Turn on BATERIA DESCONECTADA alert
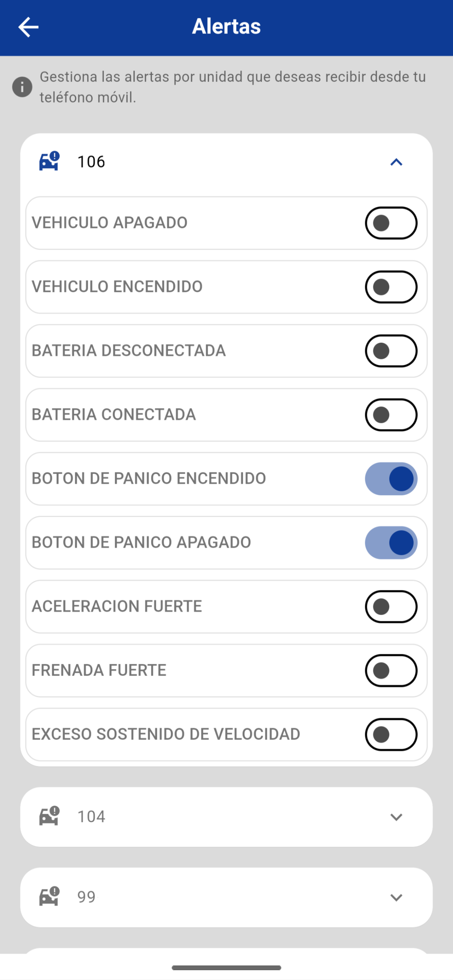This screenshot has width=453, height=980. pyautogui.click(x=391, y=351)
